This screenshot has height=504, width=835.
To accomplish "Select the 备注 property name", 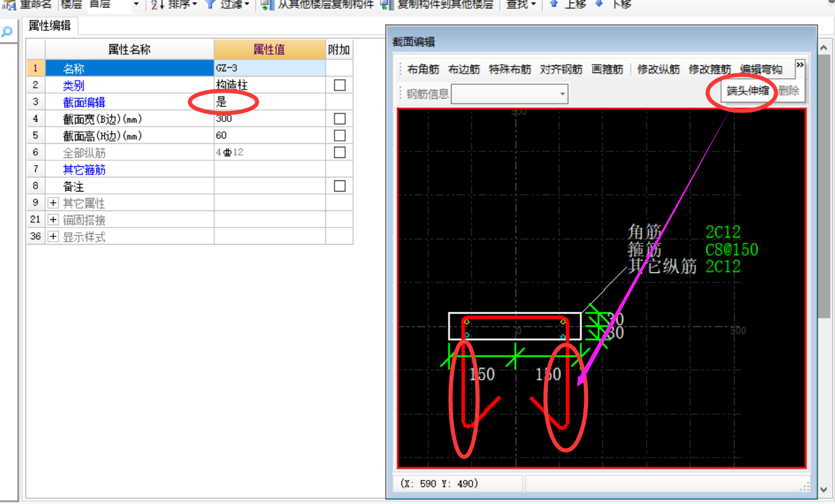I will pyautogui.click(x=74, y=187).
